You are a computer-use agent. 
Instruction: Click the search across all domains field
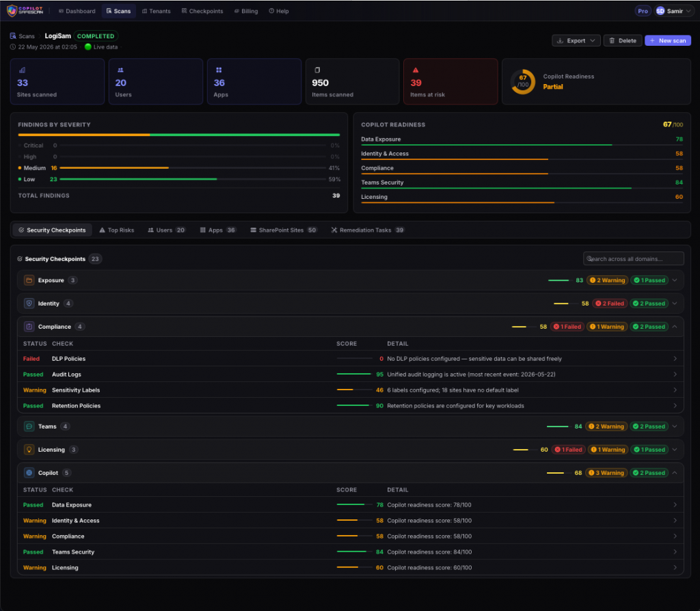pos(633,259)
